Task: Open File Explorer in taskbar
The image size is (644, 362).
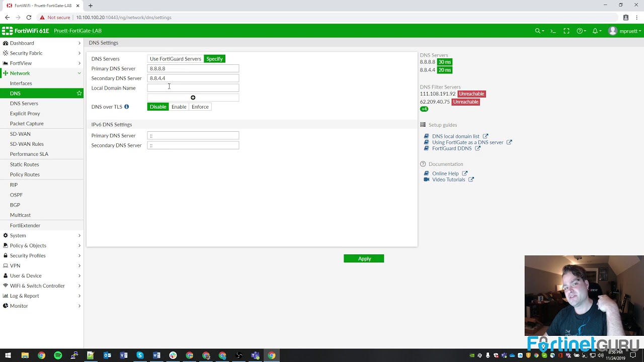Action: click(x=25, y=355)
